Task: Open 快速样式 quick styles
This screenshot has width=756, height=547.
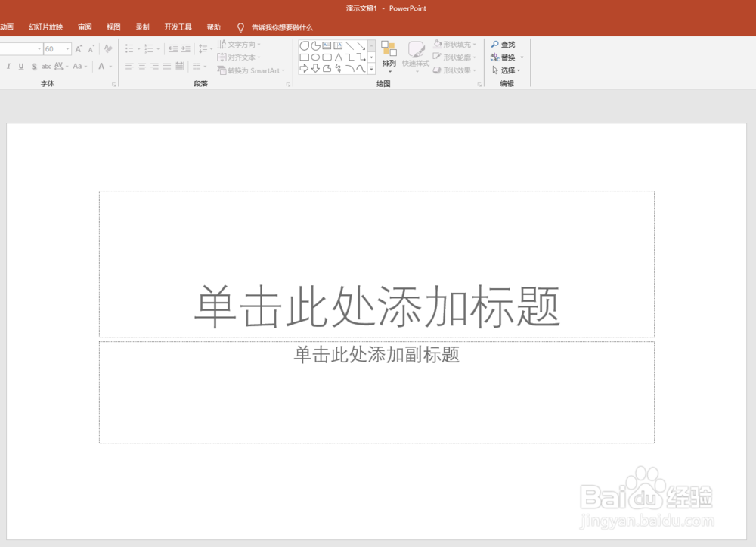Action: [416, 57]
